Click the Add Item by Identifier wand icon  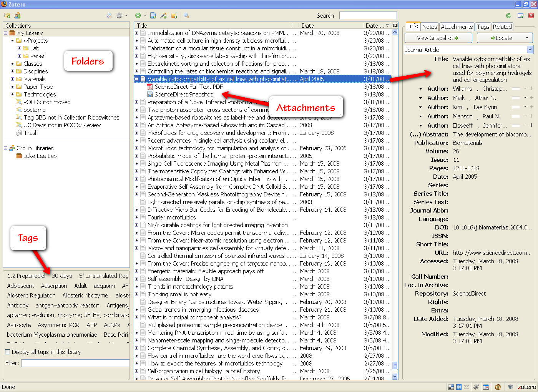click(163, 16)
